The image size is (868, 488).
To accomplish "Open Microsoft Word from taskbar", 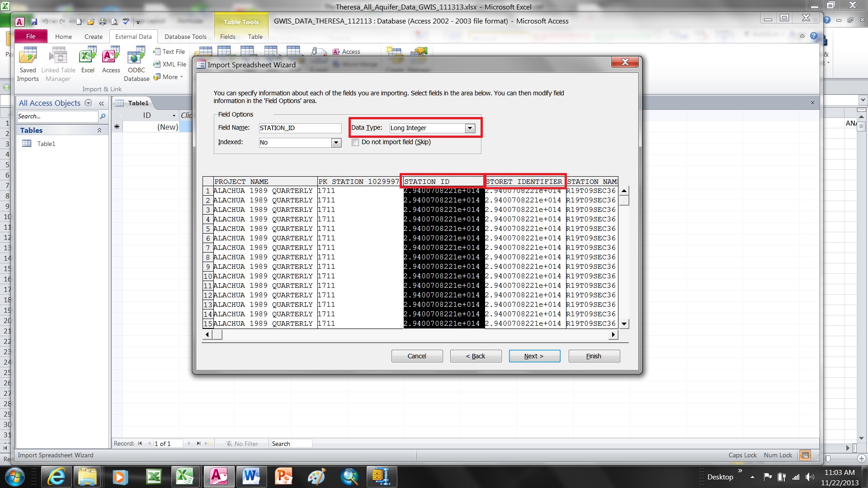I will [251, 476].
